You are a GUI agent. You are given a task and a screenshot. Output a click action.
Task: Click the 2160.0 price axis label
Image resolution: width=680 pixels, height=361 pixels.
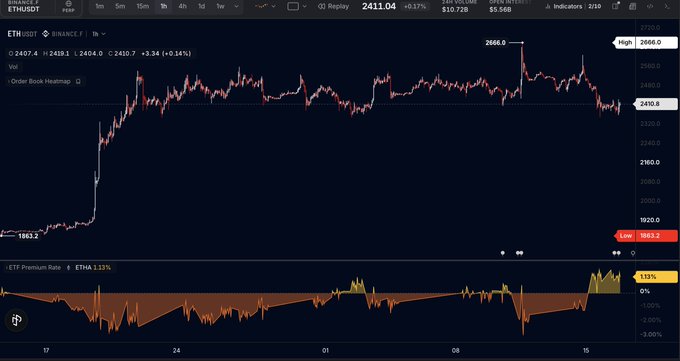[650, 162]
